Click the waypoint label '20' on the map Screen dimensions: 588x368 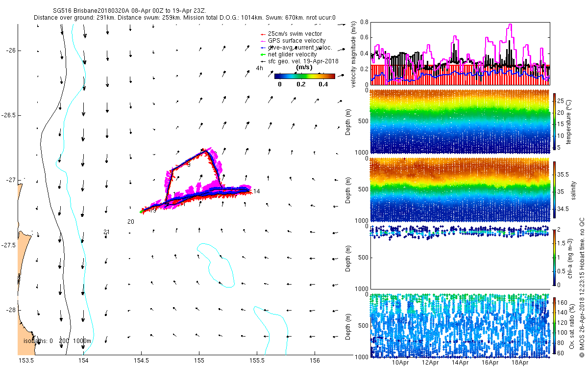point(130,222)
